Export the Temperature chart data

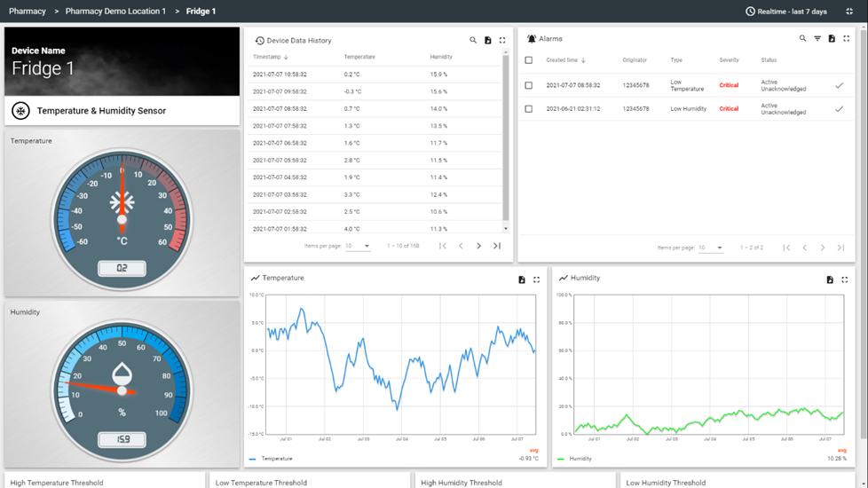pyautogui.click(x=522, y=279)
